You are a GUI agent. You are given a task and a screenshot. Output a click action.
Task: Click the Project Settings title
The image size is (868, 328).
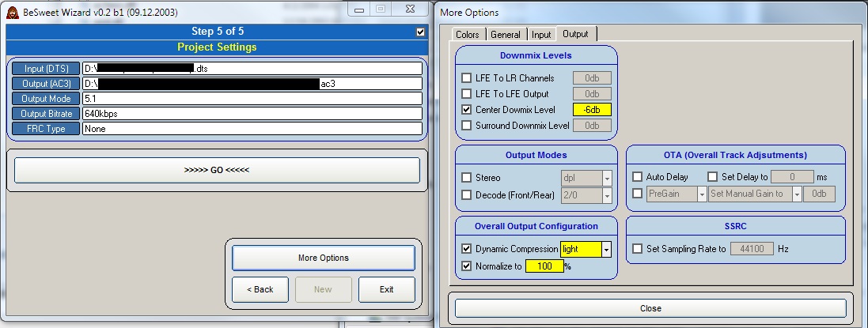tap(217, 47)
